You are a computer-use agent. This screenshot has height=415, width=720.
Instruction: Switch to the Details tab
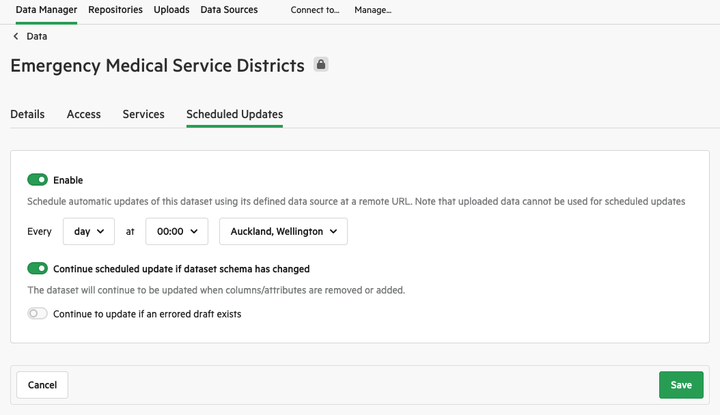coord(28,114)
